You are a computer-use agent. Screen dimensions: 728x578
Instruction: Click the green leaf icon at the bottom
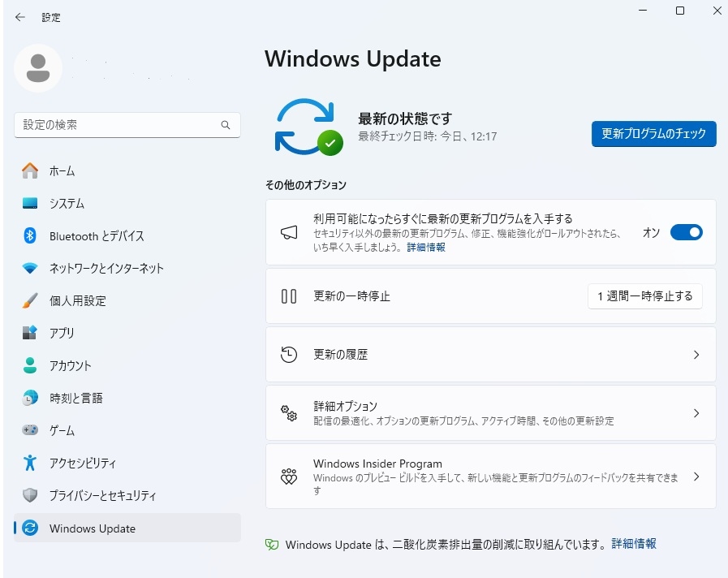[x=272, y=545]
